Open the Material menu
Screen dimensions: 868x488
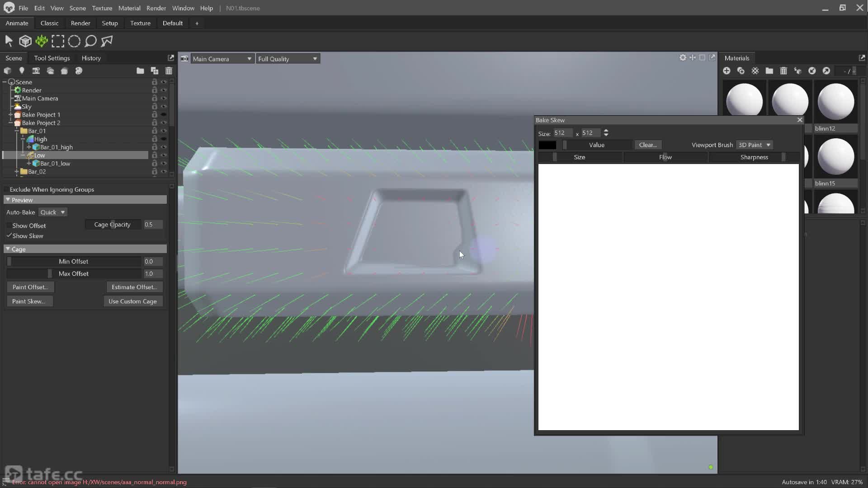129,8
